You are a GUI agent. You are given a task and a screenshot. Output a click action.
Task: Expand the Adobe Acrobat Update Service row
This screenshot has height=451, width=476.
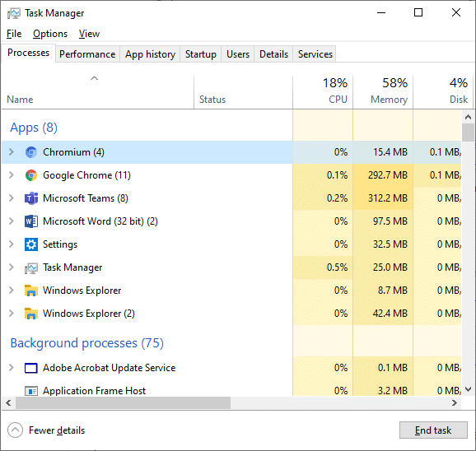[12, 368]
